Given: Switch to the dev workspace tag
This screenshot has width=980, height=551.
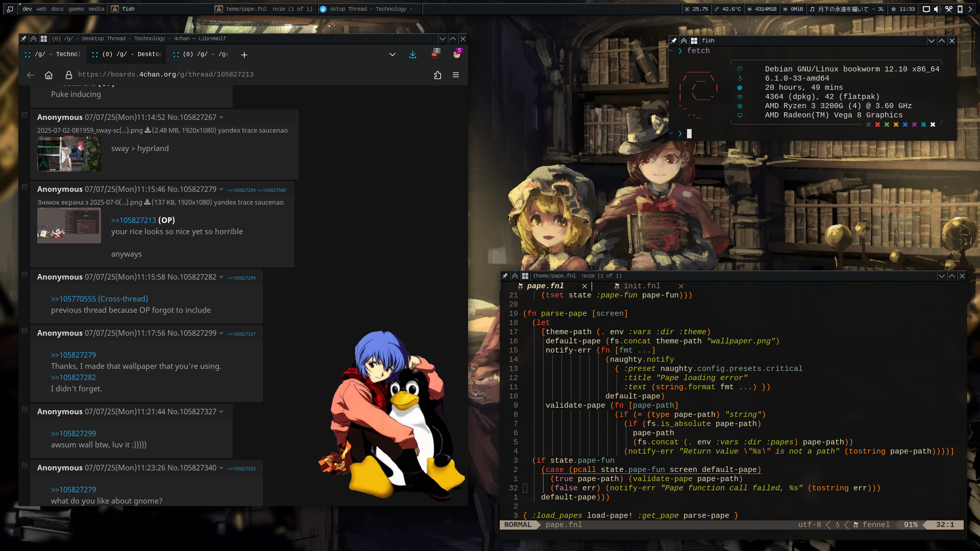Looking at the screenshot, I should coord(27,9).
